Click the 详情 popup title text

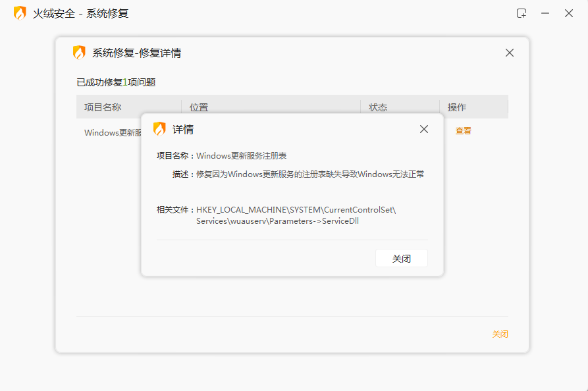183,129
